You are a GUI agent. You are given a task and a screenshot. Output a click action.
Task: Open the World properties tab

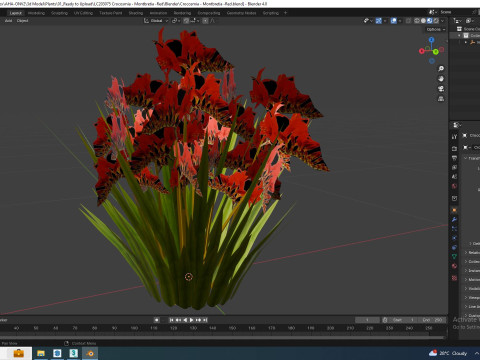[454, 186]
